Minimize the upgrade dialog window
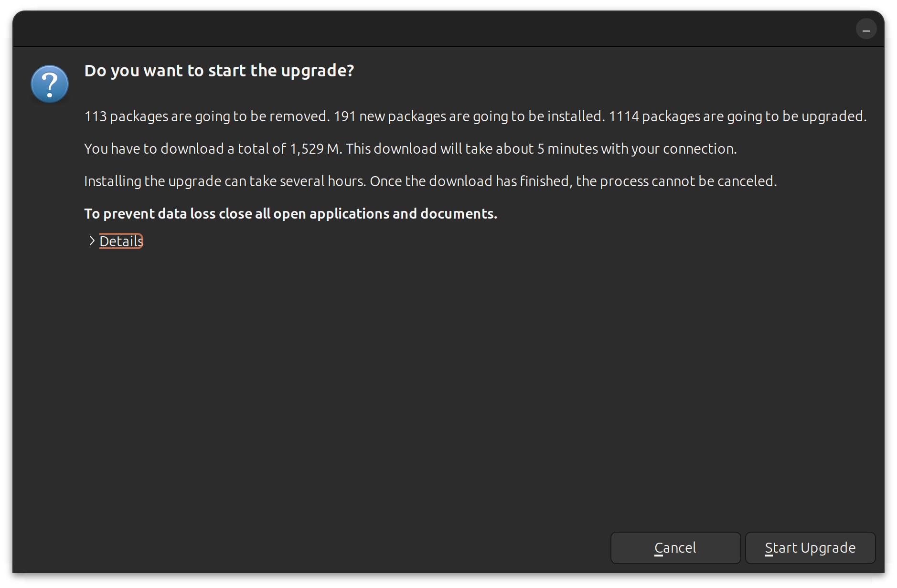The image size is (897, 588). coord(866,29)
